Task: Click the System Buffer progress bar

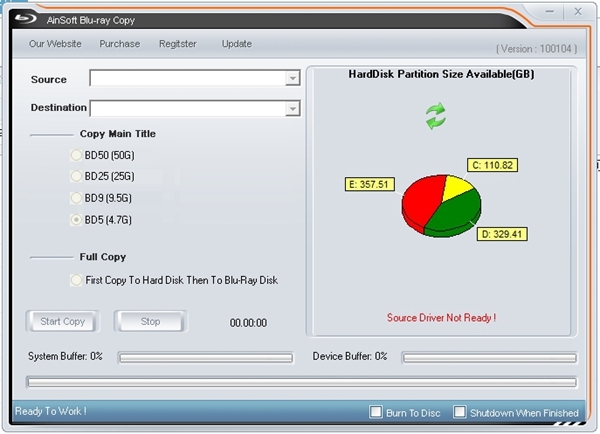Action: (206, 358)
